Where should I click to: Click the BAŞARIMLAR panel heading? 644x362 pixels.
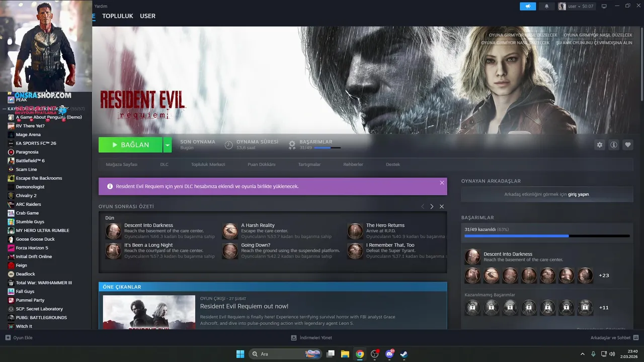click(x=477, y=218)
